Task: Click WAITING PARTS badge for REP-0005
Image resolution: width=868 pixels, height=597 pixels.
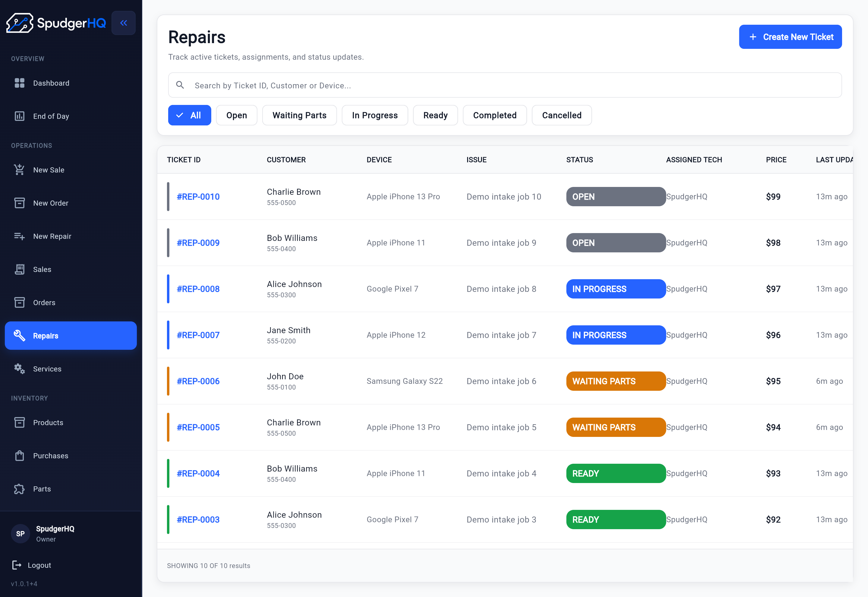Action: tap(616, 427)
